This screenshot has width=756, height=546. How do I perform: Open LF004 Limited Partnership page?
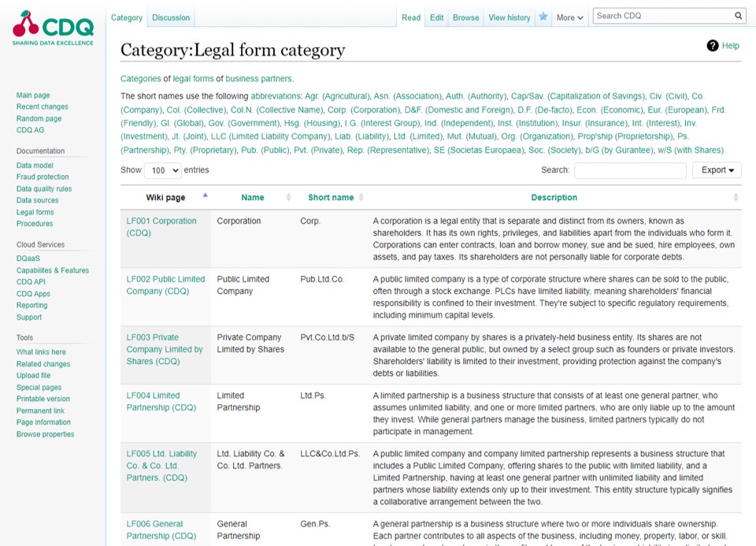point(161,401)
